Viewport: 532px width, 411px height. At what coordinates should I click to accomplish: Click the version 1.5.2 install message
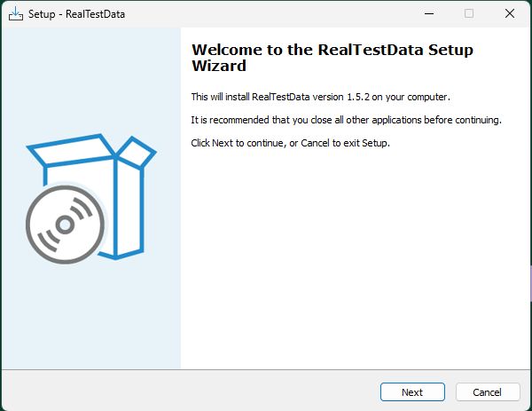[x=320, y=97]
